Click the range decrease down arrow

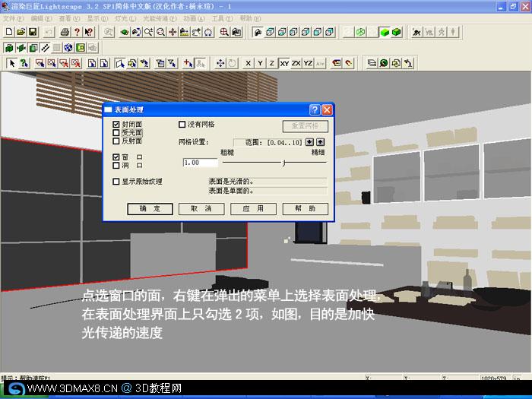(309, 142)
